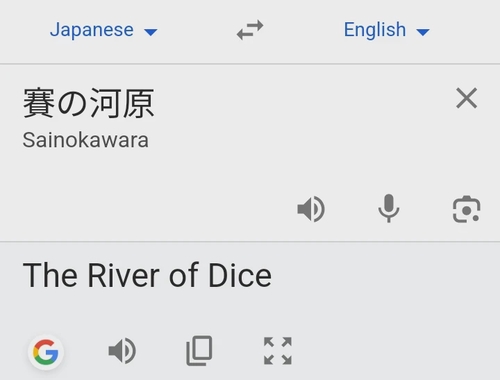The image size is (500, 380).
Task: Swap Japanese and English languages
Action: 250,30
